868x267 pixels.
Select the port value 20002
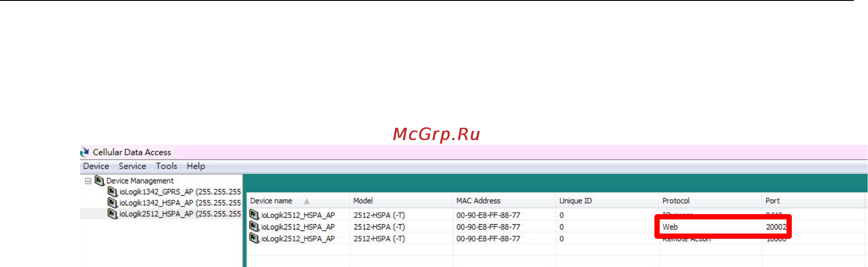[x=776, y=227]
